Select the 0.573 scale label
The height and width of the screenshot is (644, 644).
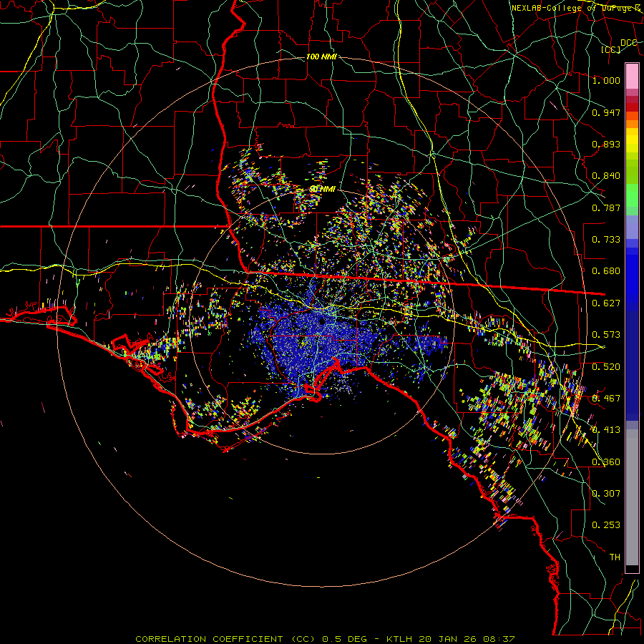tap(606, 335)
